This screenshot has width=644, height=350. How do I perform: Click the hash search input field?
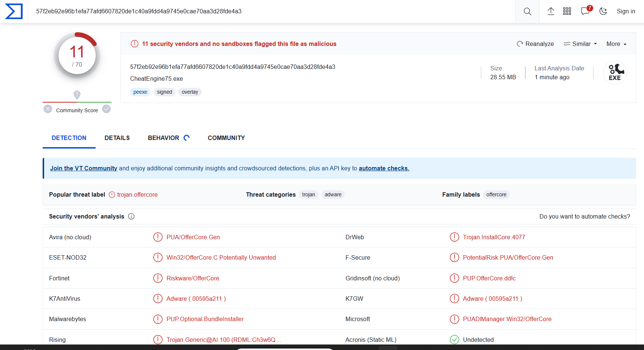click(x=272, y=11)
